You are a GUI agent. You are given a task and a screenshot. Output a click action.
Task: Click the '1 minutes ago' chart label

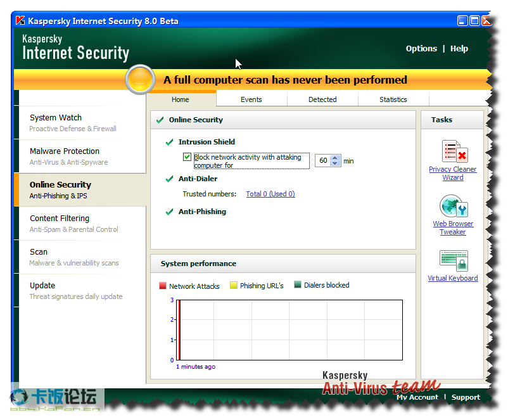(x=196, y=367)
